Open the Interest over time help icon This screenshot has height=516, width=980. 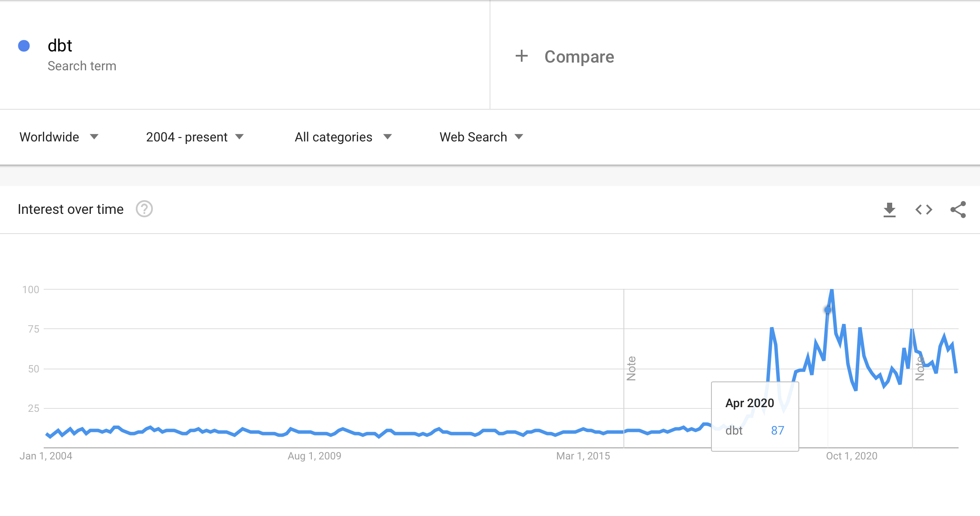tap(144, 209)
